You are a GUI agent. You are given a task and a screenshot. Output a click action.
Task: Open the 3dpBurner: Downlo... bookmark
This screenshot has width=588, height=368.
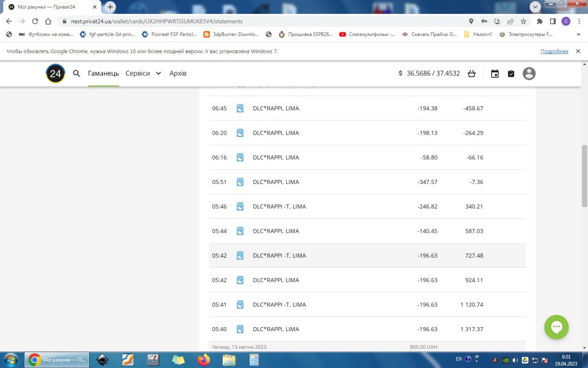coord(231,34)
